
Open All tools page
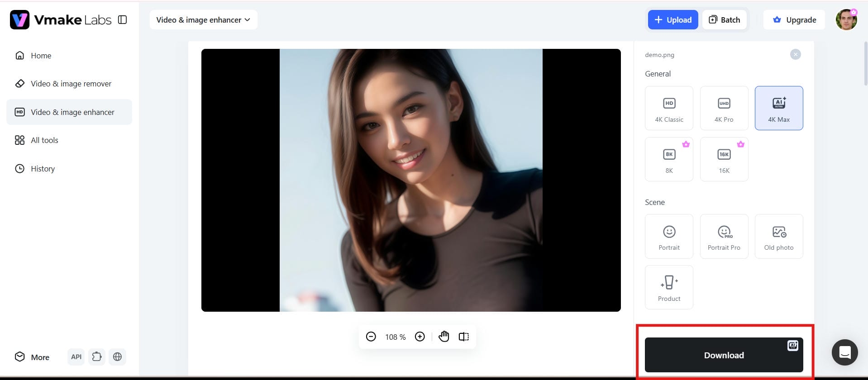click(69, 140)
